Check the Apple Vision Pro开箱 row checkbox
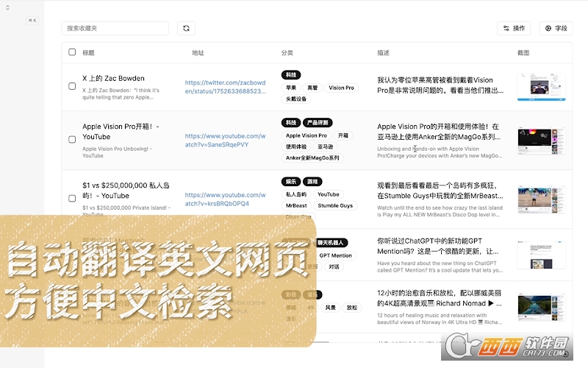 (72, 139)
